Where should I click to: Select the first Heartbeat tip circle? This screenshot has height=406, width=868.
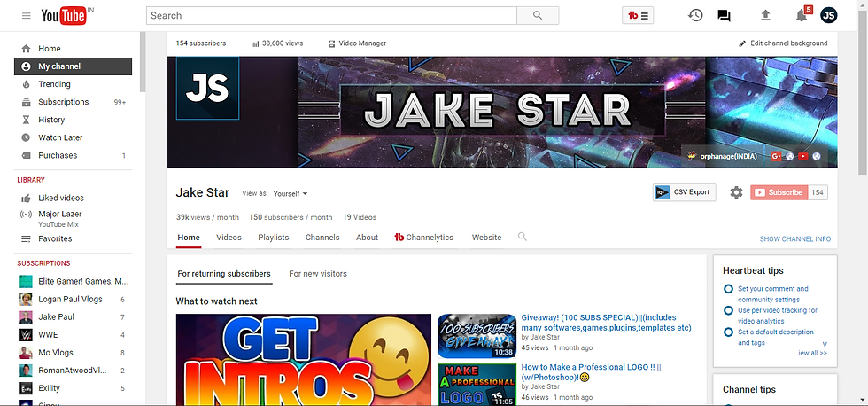click(x=728, y=289)
